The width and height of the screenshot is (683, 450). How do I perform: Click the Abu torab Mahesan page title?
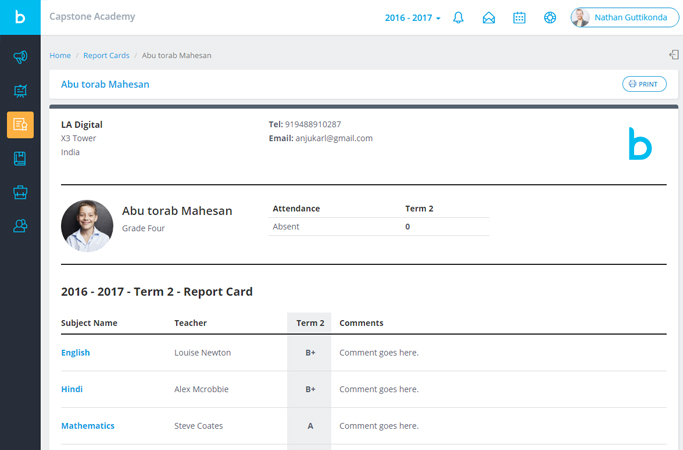click(x=105, y=84)
